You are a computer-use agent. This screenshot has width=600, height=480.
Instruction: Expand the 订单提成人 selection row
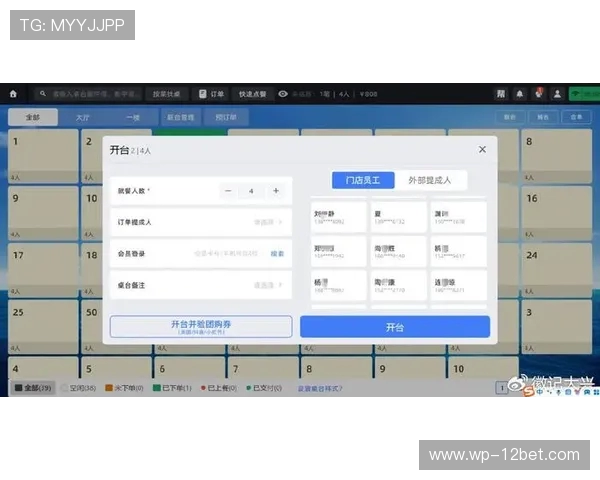[201, 222]
